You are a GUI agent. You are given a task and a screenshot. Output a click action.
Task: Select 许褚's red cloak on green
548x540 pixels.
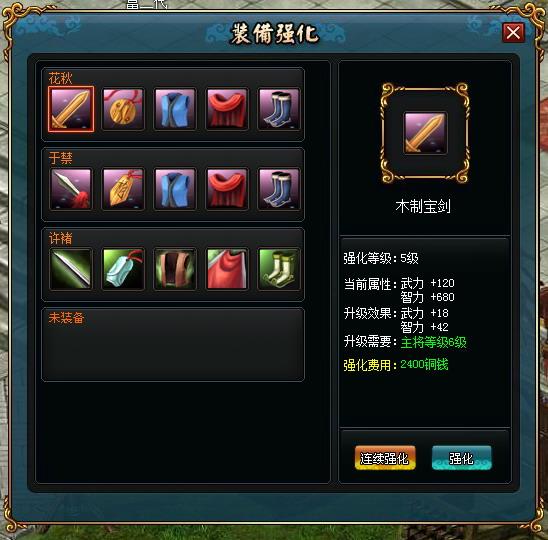pos(227,269)
